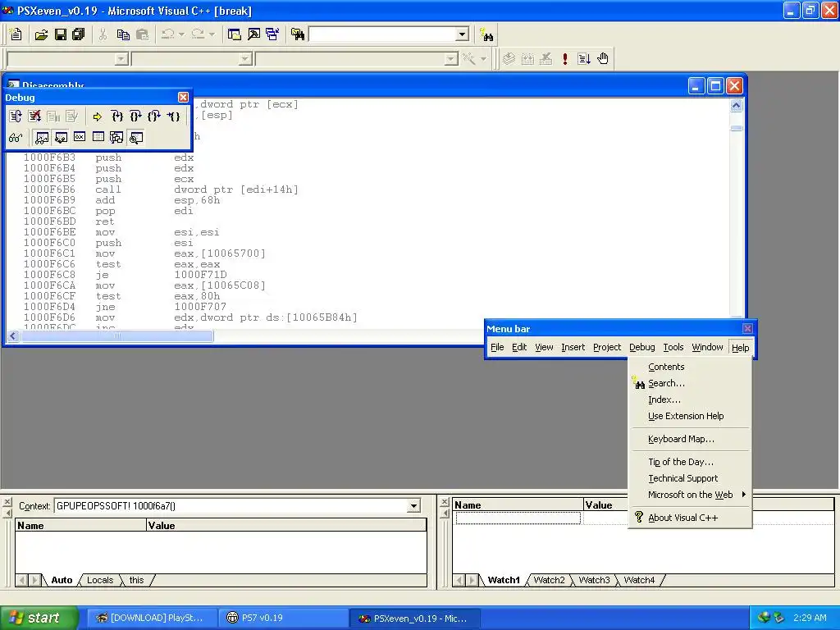Viewport: 840px width, 630px height.
Task: Click the Save All icon
Action: pos(79,34)
